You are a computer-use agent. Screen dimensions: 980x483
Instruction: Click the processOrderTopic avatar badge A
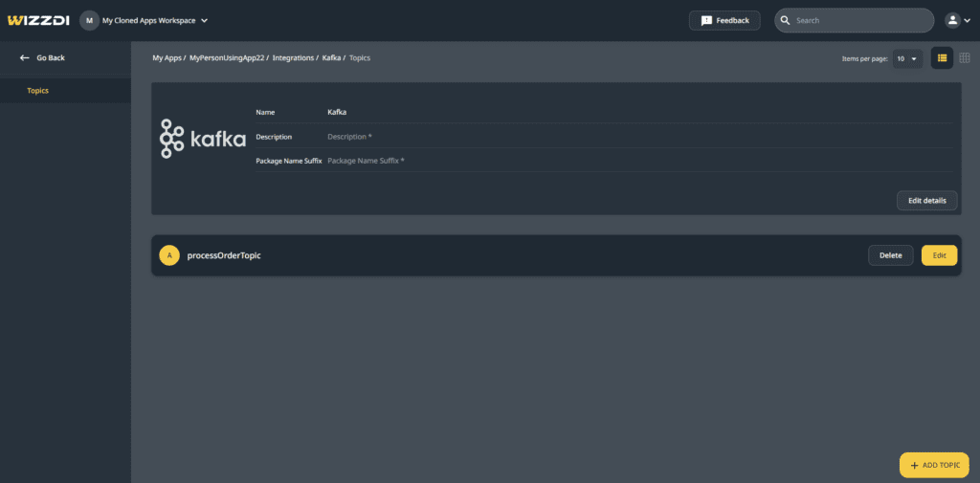[x=169, y=255]
